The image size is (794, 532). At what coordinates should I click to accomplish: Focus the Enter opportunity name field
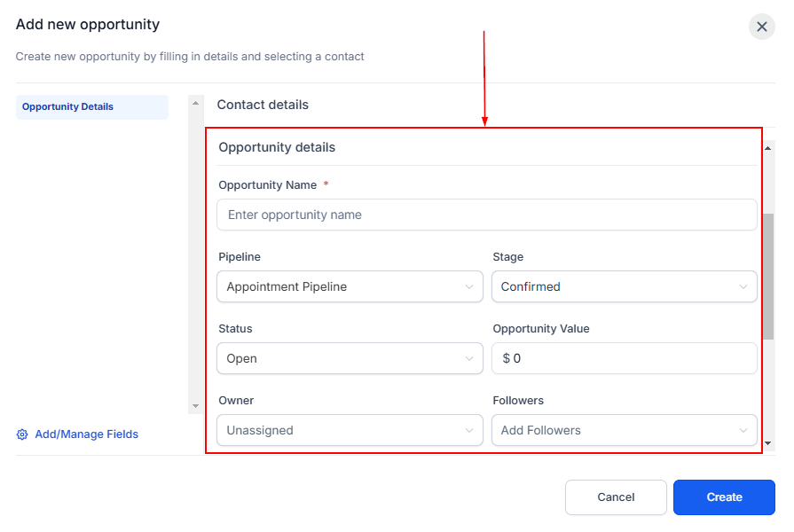tap(486, 215)
